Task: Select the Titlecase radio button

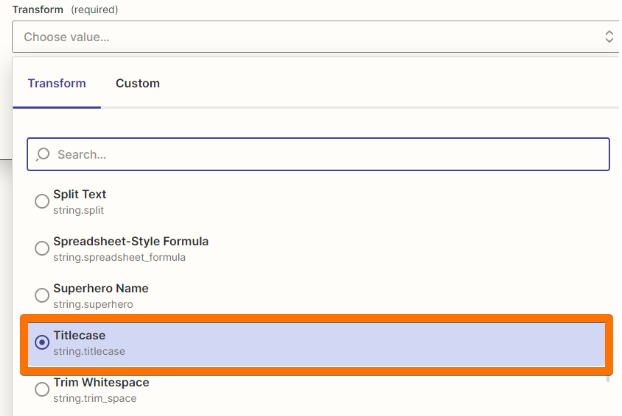Action: [42, 342]
